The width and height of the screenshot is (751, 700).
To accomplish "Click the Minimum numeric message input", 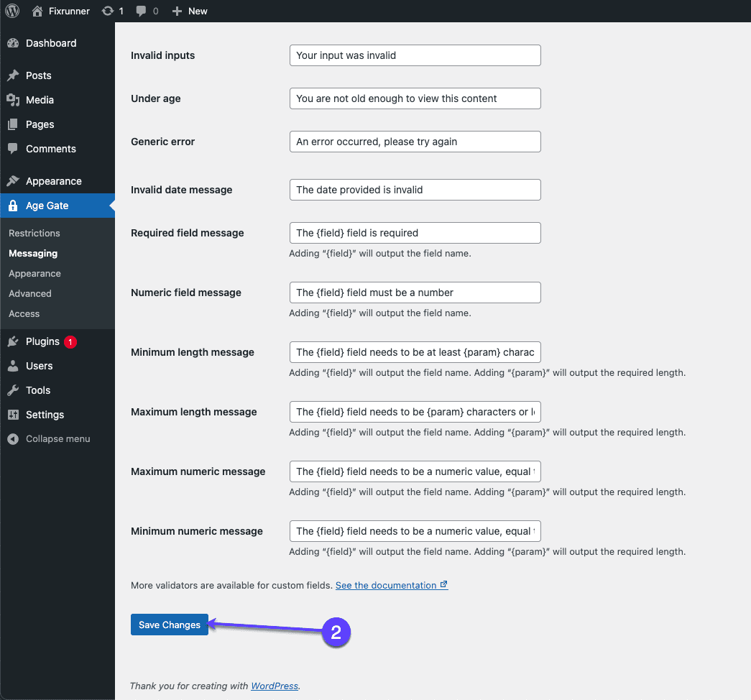I will [415, 531].
